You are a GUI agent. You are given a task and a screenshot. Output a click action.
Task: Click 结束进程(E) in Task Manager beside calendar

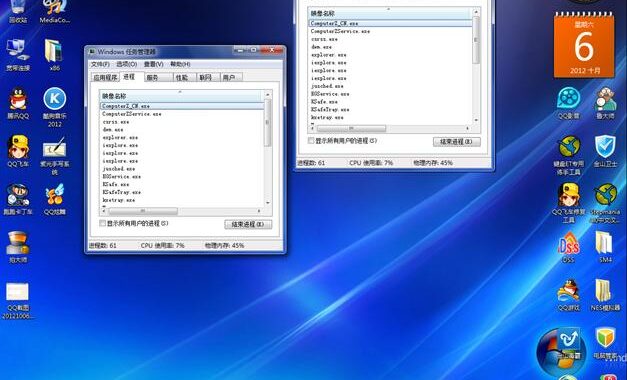[457, 142]
